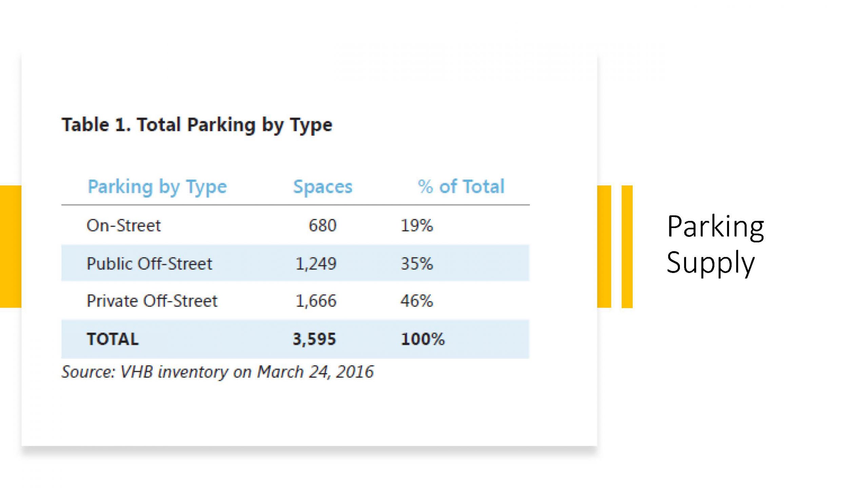Click the 19% value for On-Street

coord(417,225)
